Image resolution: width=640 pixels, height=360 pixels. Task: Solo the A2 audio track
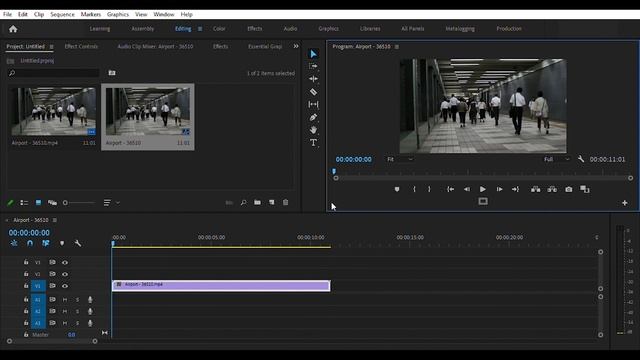coord(77,311)
